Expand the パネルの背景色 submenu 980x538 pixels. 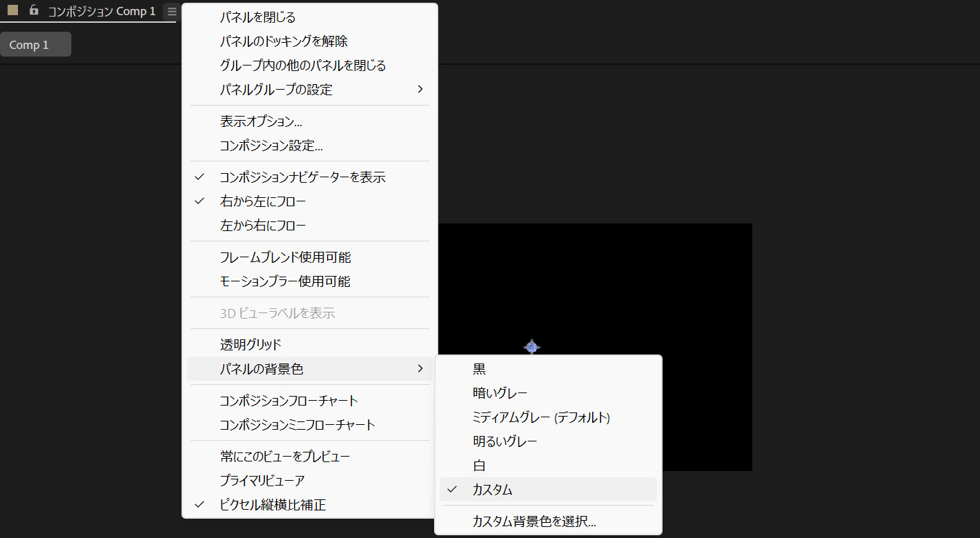pos(309,369)
